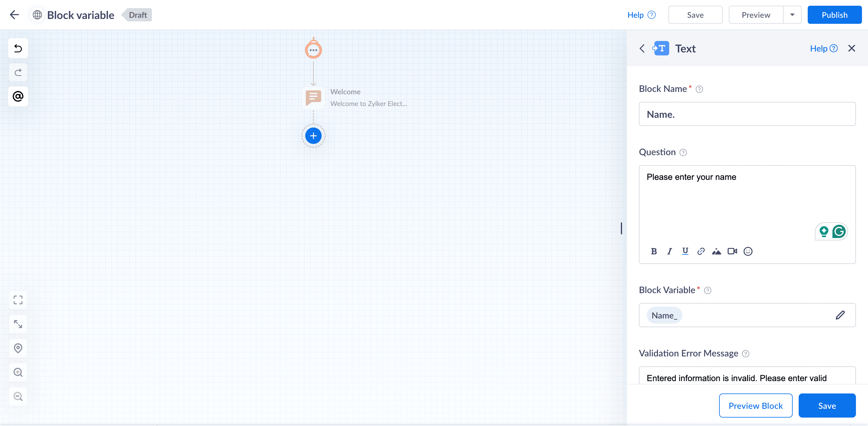Select the Welcome block on canvas
Screen dimensions: 868x426
tap(313, 98)
